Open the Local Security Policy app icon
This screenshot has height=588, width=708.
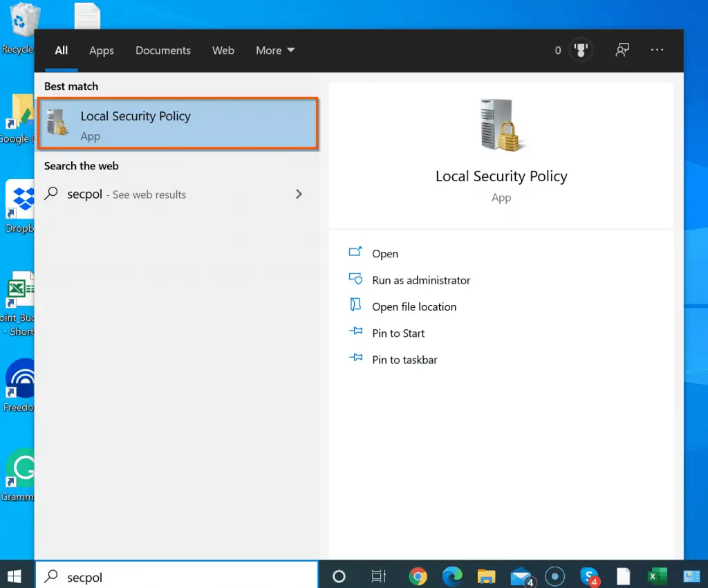tap(57, 124)
